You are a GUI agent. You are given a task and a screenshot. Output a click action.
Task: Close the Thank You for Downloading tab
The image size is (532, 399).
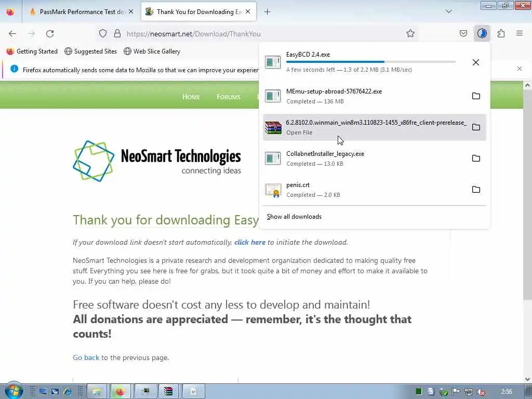(x=248, y=12)
